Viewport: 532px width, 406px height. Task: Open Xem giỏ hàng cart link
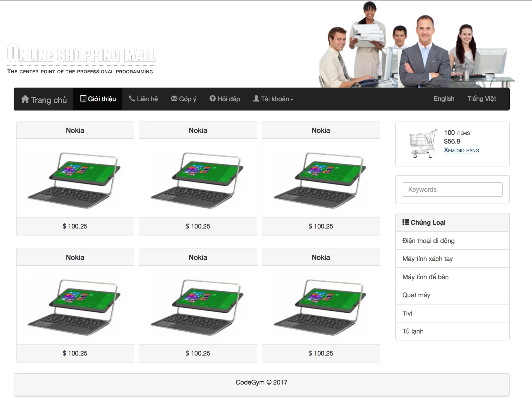click(x=462, y=150)
